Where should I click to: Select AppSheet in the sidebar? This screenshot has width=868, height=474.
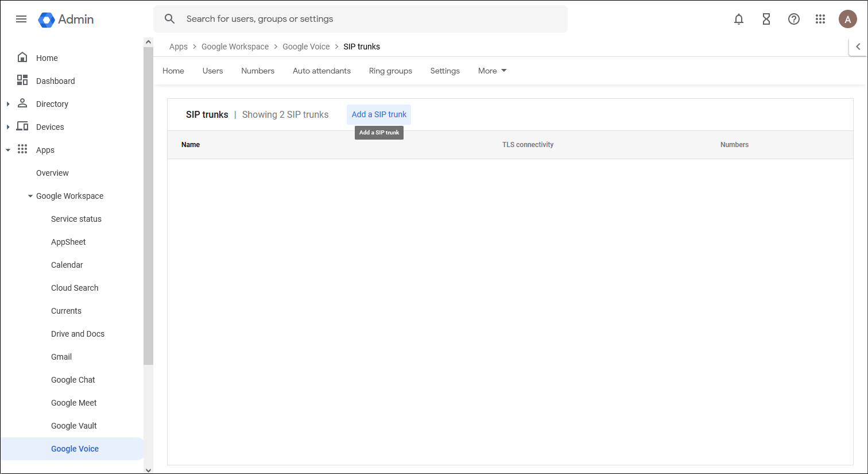[68, 242]
